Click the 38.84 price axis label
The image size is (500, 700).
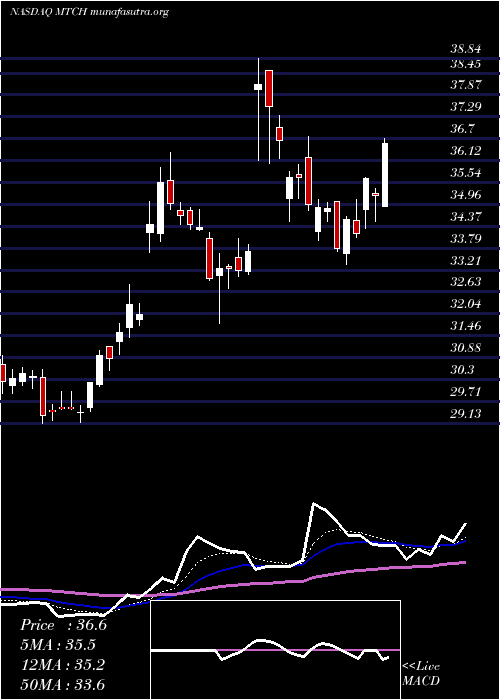click(x=466, y=50)
